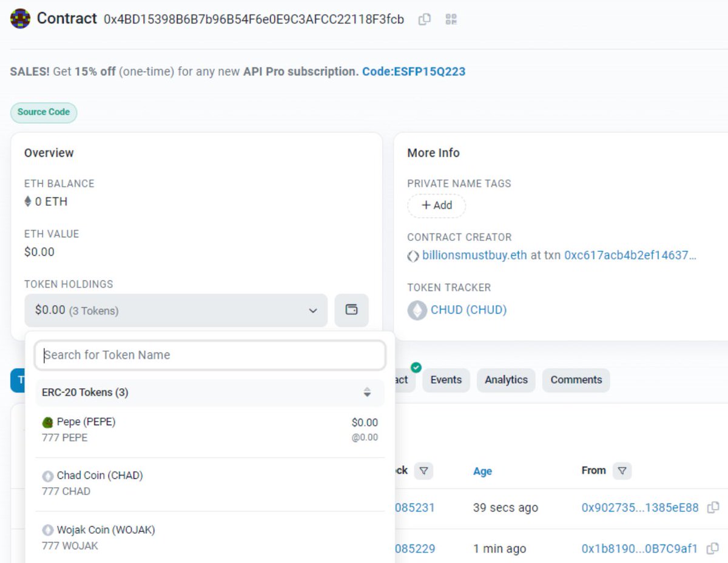Click the Wojak Coin token icon

[48, 530]
